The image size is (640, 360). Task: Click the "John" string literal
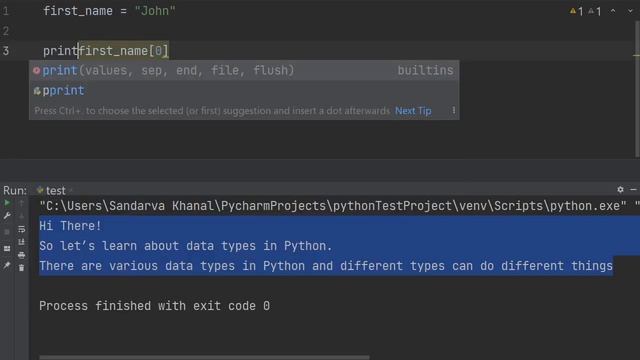[155, 11]
